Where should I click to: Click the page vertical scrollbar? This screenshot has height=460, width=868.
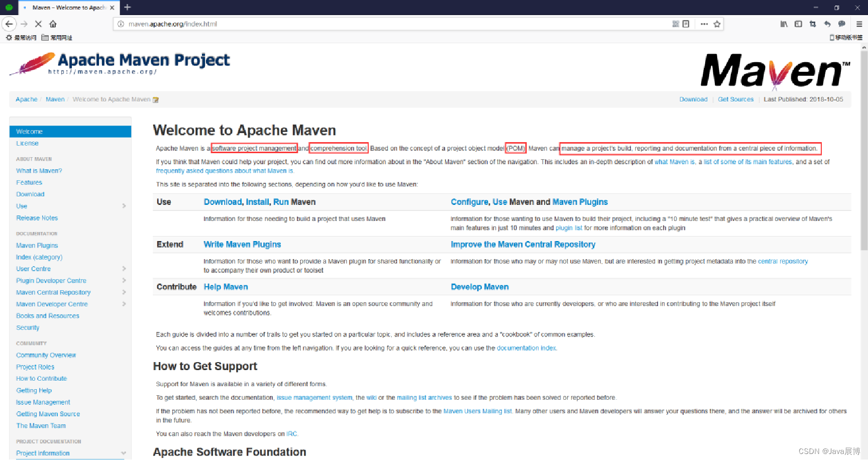[864, 151]
